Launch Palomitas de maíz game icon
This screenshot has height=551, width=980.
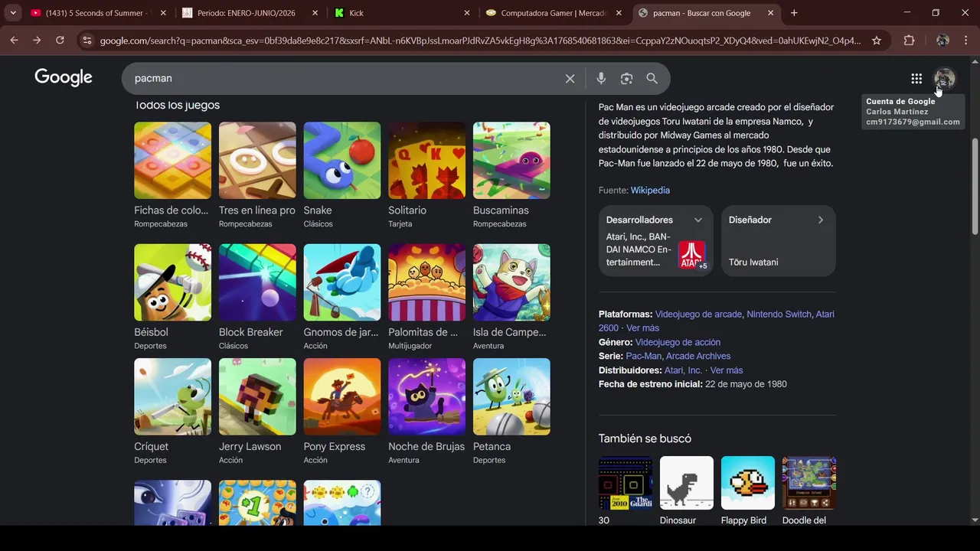point(426,282)
